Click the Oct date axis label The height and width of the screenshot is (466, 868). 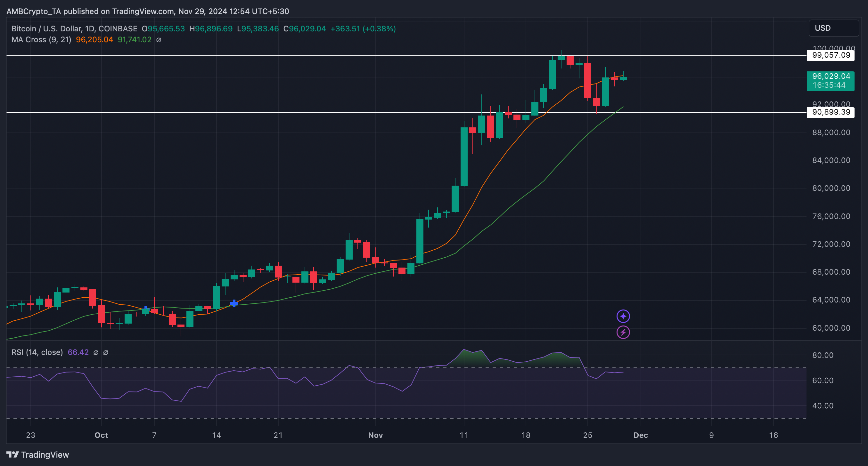[101, 435]
